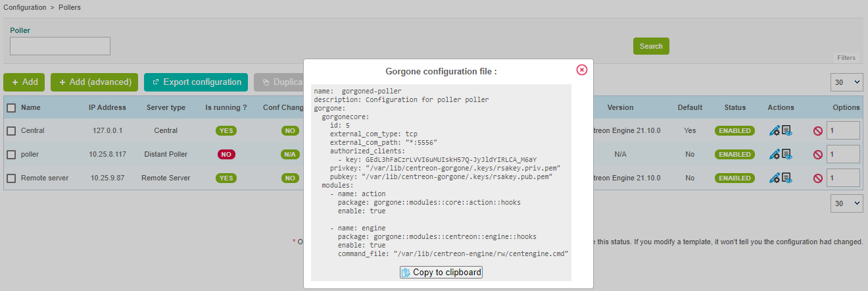The image size is (868, 291).
Task: View configuration file icon for poller row
Action: click(786, 155)
